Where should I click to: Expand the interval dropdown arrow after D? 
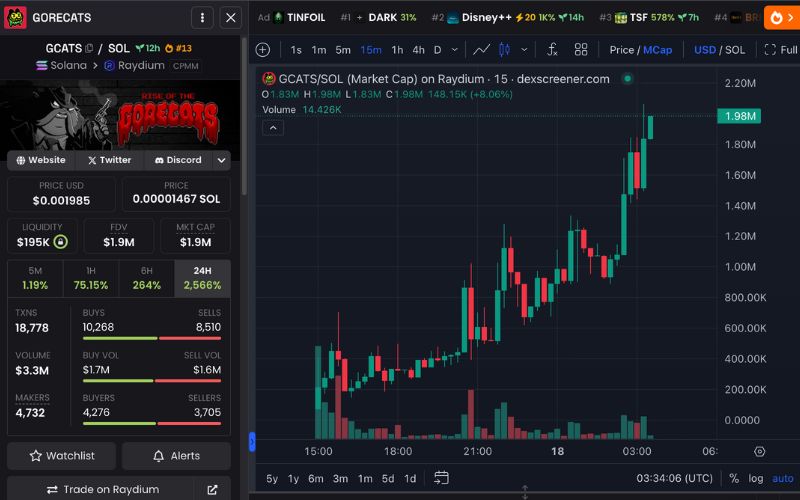click(x=455, y=50)
